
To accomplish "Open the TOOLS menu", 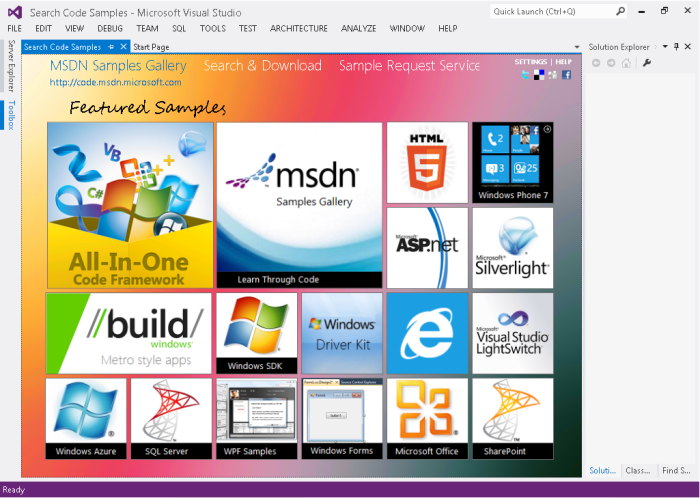I will (212, 29).
